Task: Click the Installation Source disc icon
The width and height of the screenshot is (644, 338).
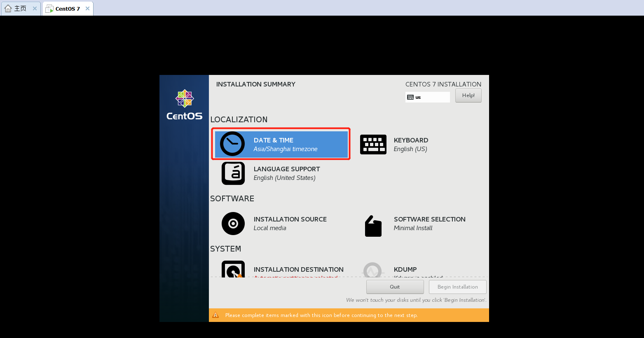Action: (x=233, y=224)
